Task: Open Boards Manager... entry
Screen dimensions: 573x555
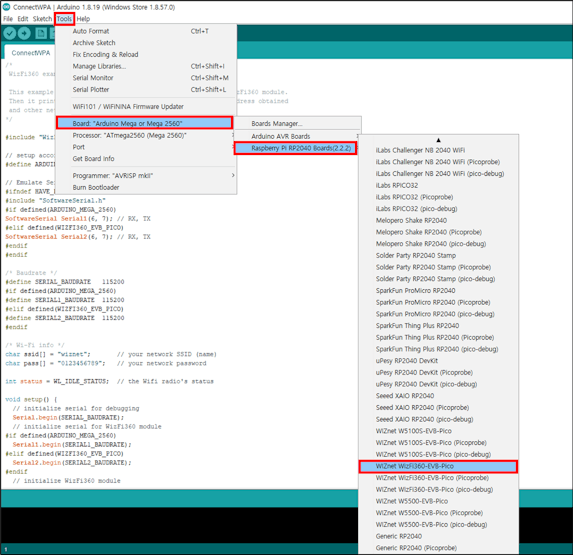Action: coord(297,124)
